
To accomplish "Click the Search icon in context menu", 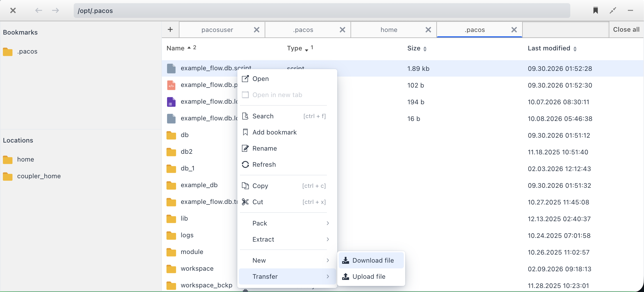I will click(x=245, y=116).
